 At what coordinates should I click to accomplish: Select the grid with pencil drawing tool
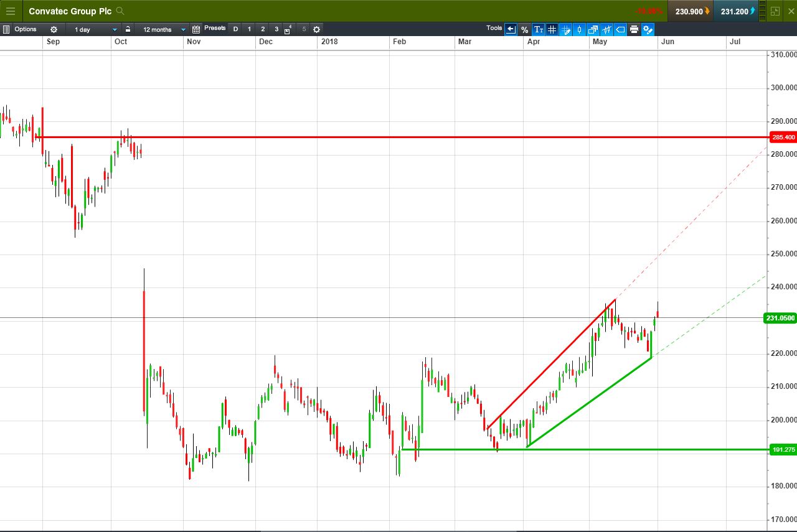[565, 29]
